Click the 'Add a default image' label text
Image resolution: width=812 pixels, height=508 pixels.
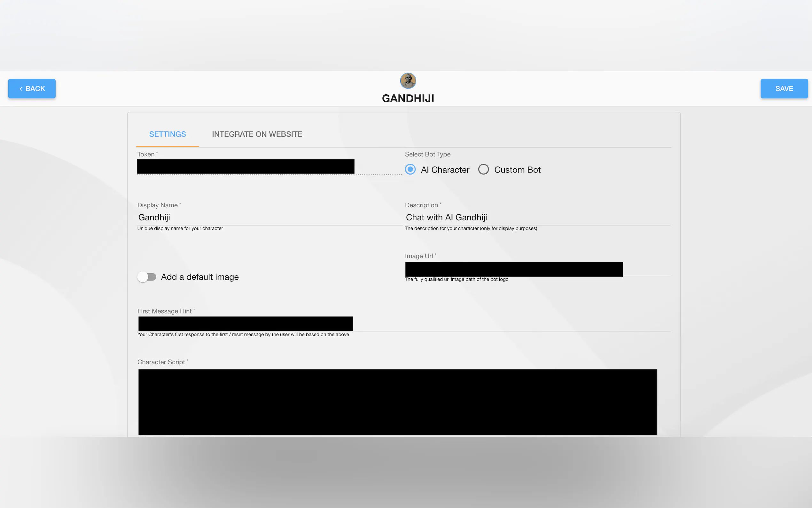[x=200, y=277]
